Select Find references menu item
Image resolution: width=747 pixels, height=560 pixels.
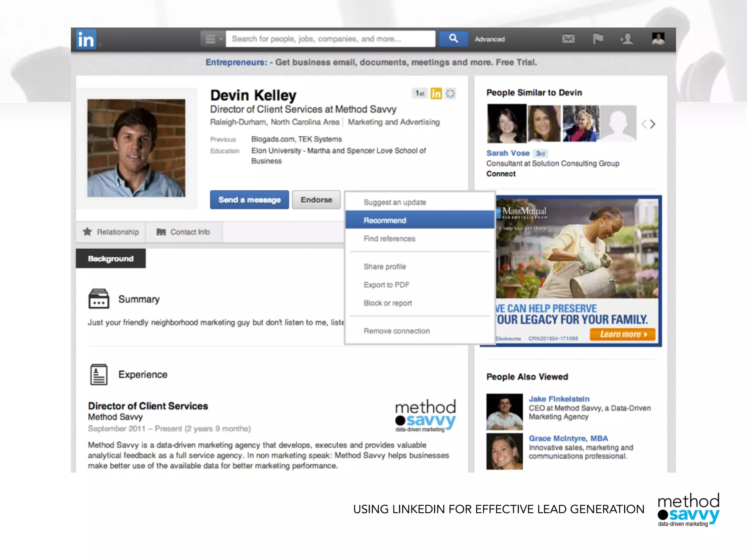pos(420,239)
